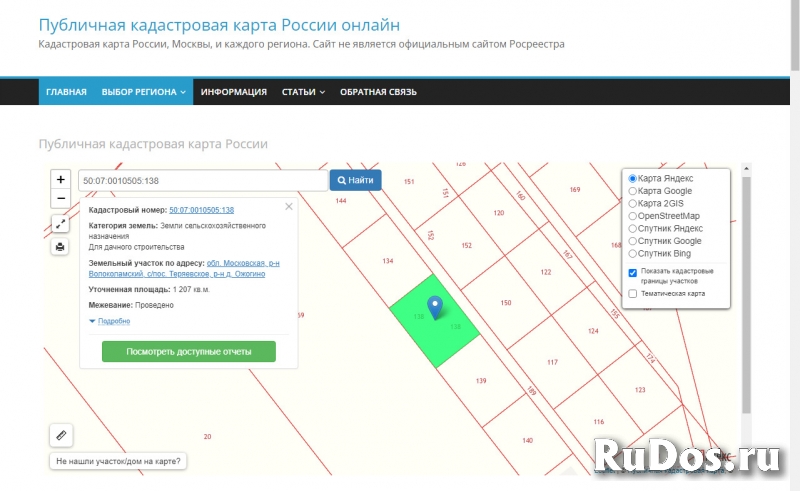The width and height of the screenshot is (800, 491).
Task: Open ОБРАТНАЯ СВЯЗЬ menu item
Action: click(378, 92)
